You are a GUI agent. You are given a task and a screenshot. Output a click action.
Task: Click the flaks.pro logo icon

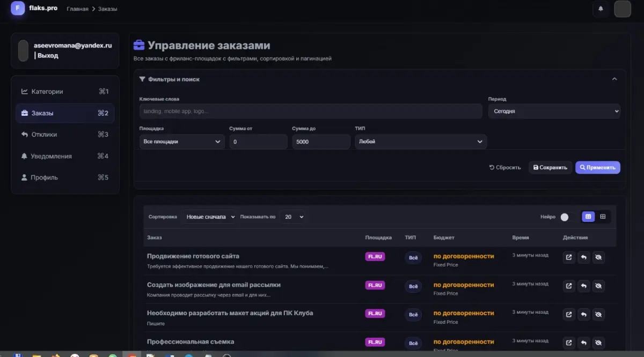tap(18, 8)
